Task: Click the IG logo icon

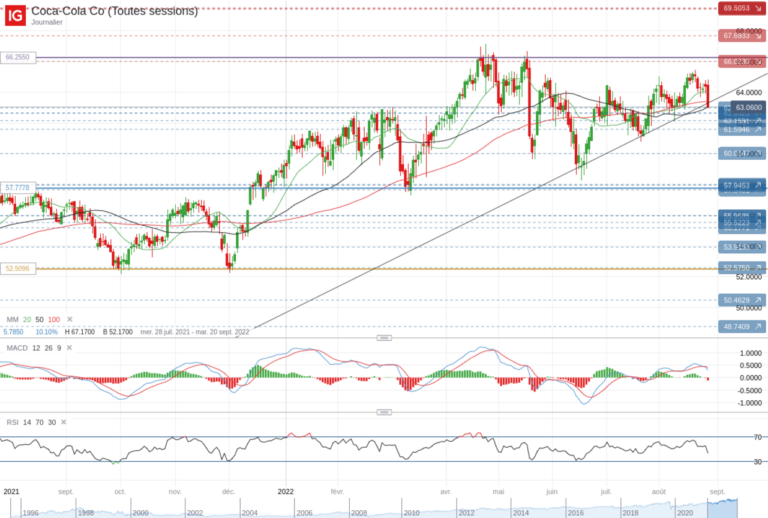Action: [14, 15]
